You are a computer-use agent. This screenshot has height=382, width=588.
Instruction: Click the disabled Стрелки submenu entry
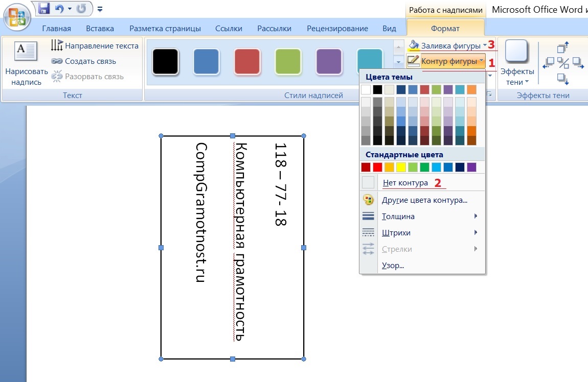[x=422, y=249]
